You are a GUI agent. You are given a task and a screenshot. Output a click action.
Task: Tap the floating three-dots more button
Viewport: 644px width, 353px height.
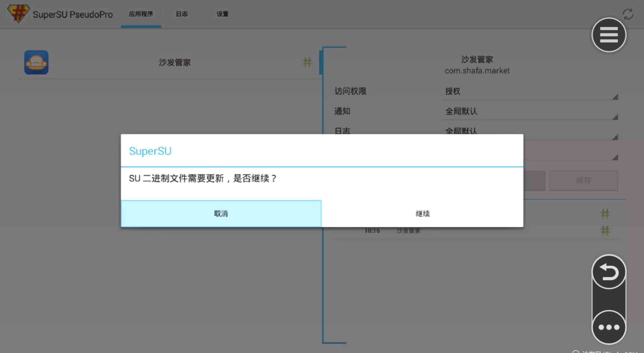[x=609, y=327]
